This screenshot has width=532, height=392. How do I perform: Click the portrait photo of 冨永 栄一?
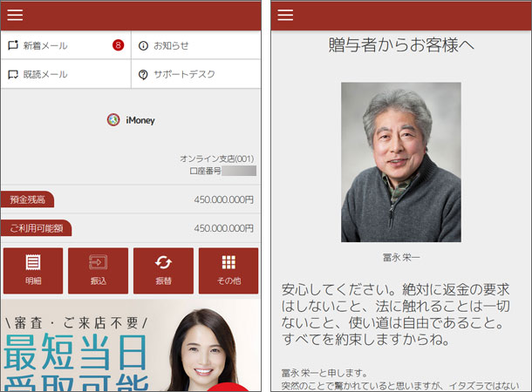(400, 162)
